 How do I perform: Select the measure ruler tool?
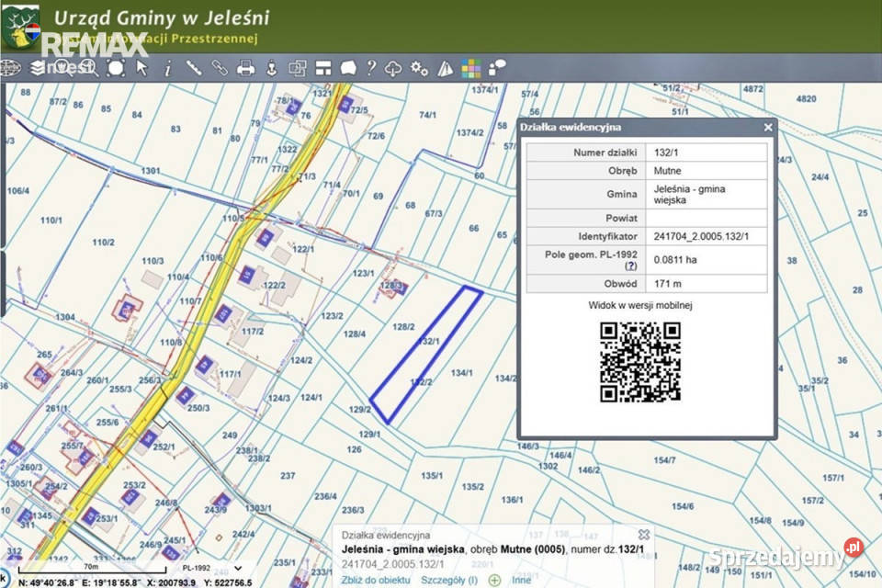pos(194,68)
